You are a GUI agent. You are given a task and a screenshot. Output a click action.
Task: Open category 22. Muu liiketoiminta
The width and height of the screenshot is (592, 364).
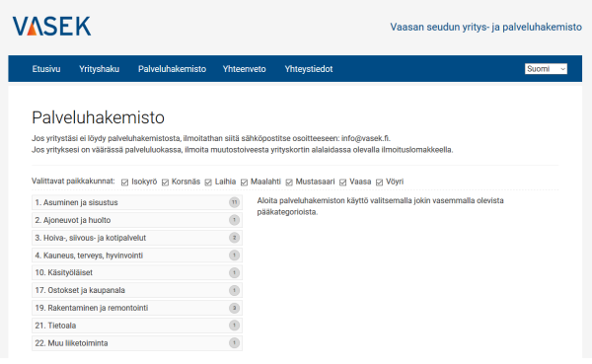137,343
